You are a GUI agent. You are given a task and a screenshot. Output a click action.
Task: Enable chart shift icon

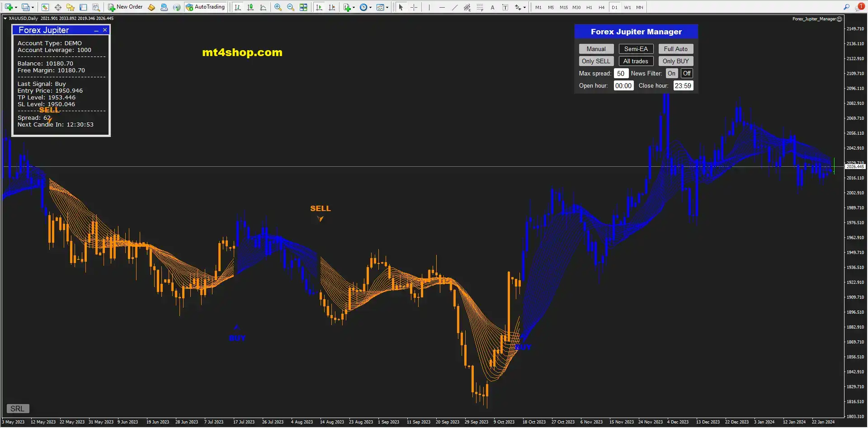pyautogui.click(x=332, y=7)
